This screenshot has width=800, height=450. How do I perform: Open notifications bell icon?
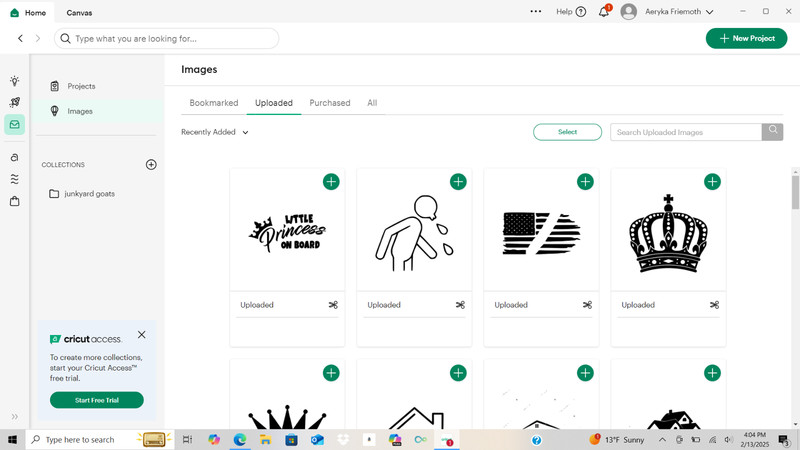click(604, 11)
